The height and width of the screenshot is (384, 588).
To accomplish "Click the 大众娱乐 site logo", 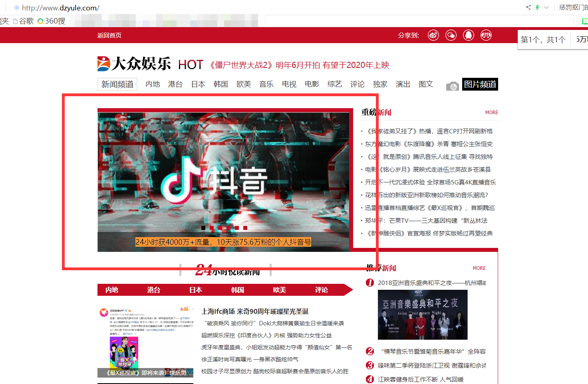I will coord(134,64).
